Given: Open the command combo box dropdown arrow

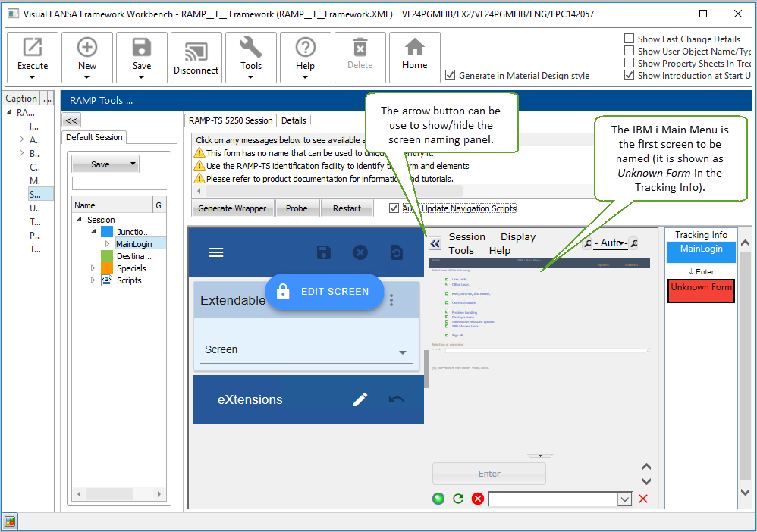Looking at the screenshot, I should (625, 499).
